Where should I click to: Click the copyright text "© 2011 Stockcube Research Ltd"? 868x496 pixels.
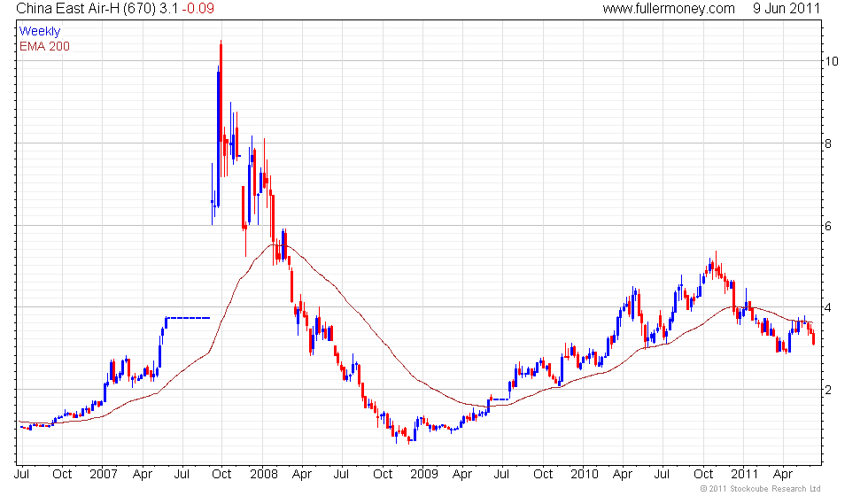click(x=760, y=488)
